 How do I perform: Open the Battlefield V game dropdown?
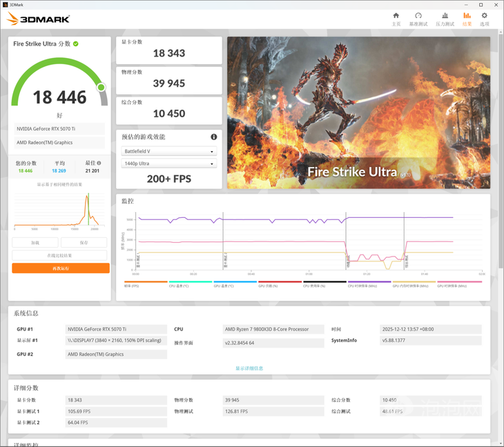click(x=169, y=151)
